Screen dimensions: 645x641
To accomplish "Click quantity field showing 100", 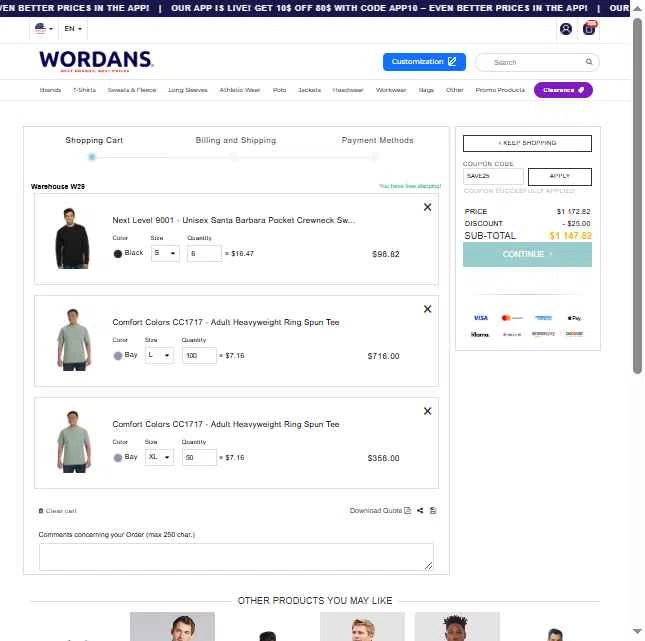I will [x=199, y=355].
